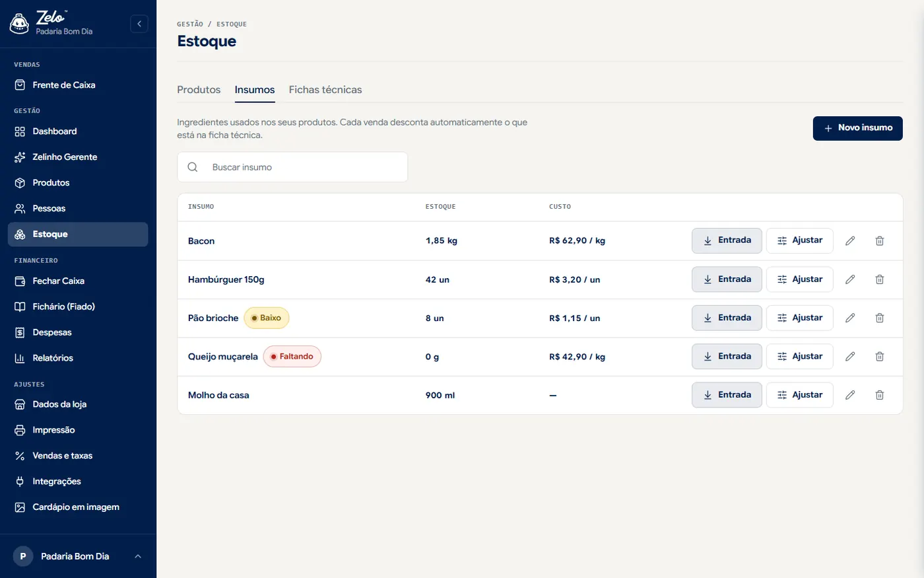Register Entrada for Queijo muçarela
The image size is (924, 578).
[x=727, y=357]
